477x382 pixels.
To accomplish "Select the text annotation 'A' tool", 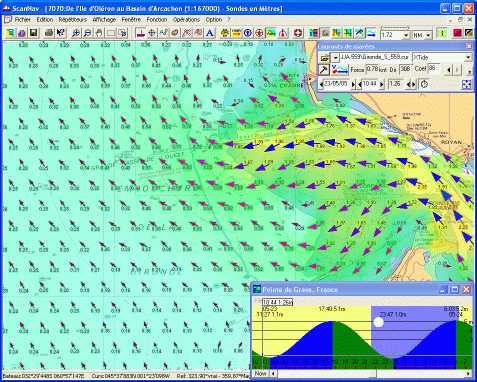I will click(x=209, y=33).
